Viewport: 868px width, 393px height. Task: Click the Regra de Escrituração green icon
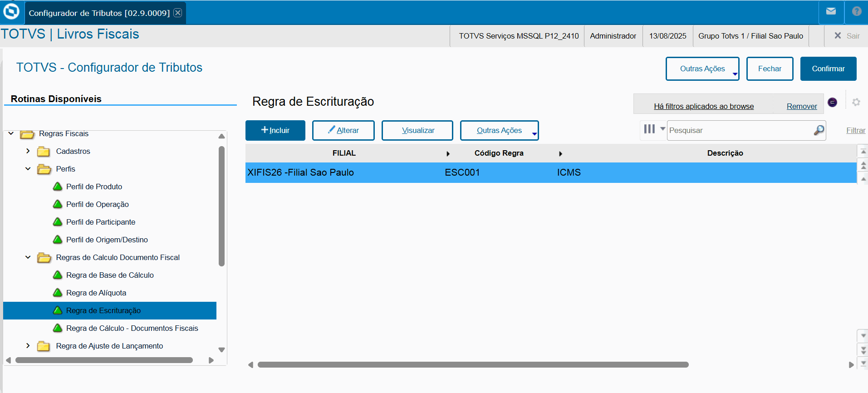58,310
